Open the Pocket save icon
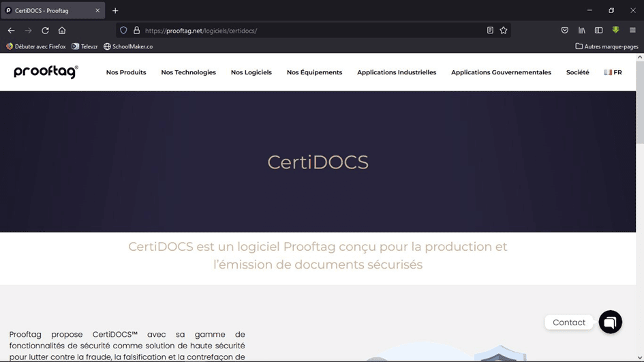 (x=565, y=31)
